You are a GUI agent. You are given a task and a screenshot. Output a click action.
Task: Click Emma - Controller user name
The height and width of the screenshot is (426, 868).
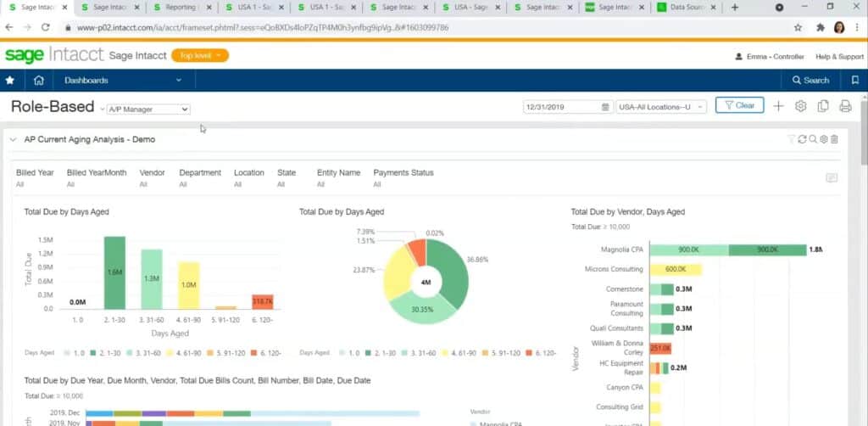(x=775, y=57)
